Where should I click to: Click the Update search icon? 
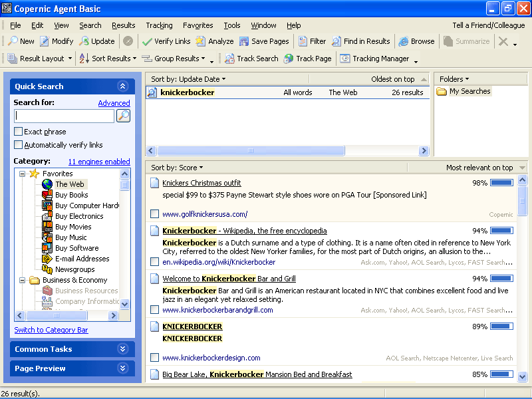coord(84,41)
